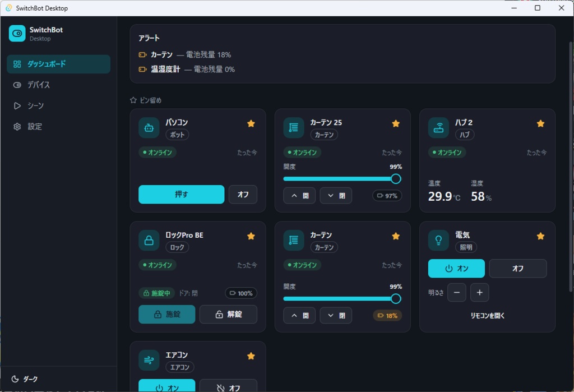Image resolution: width=574 pixels, height=392 pixels.
Task: Click the 押す button on パソコン card
Action: point(181,195)
